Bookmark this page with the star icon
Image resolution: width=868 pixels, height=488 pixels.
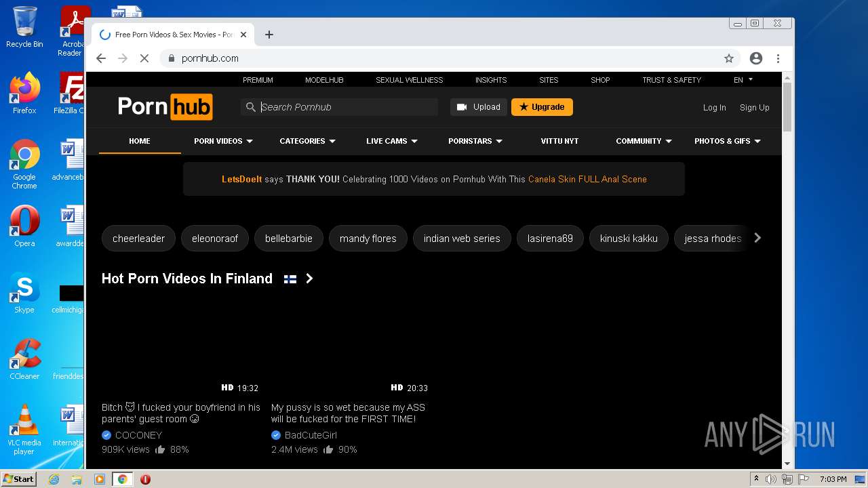(x=729, y=58)
